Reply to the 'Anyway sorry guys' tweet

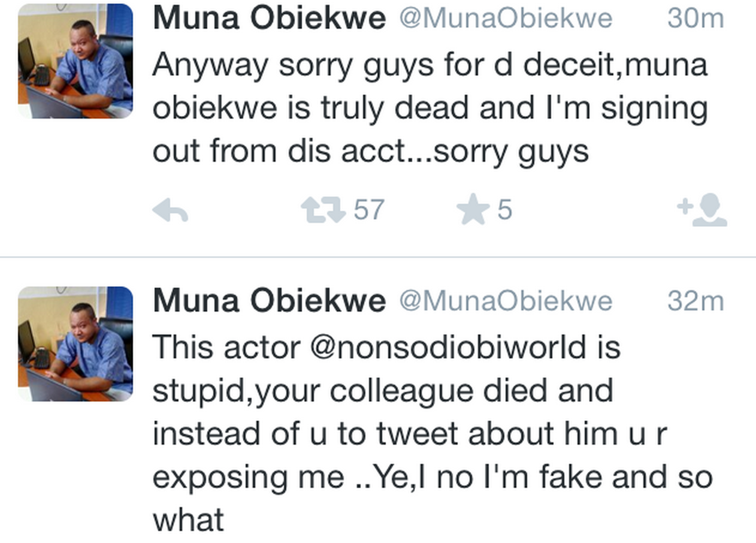(x=170, y=211)
